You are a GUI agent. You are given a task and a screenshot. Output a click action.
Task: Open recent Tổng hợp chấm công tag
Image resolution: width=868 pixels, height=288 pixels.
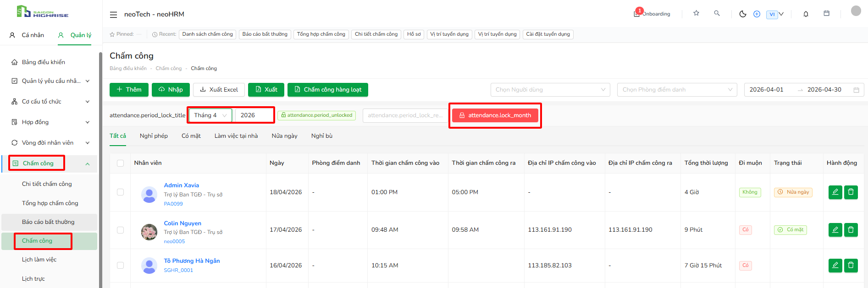tap(321, 34)
